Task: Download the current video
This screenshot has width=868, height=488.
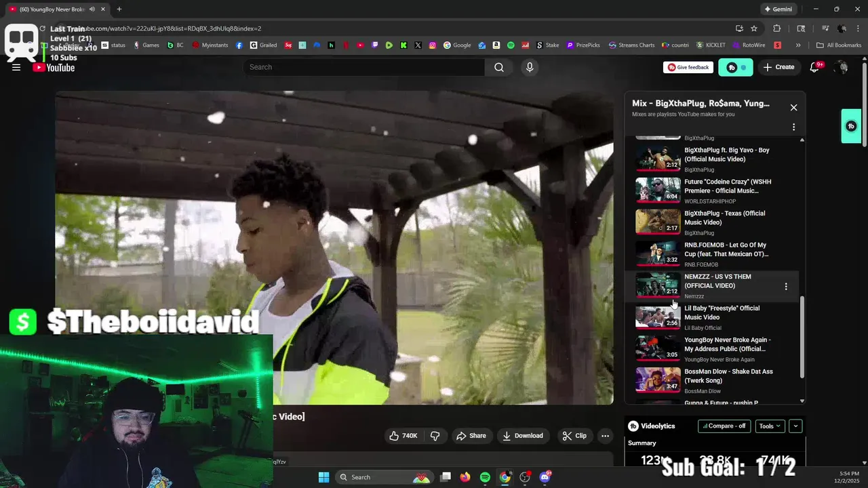Action: click(x=522, y=436)
